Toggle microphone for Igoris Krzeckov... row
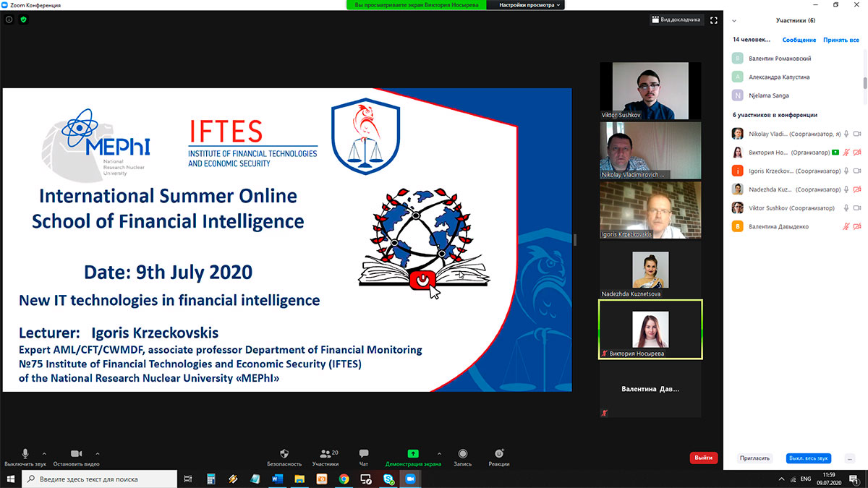 846,171
